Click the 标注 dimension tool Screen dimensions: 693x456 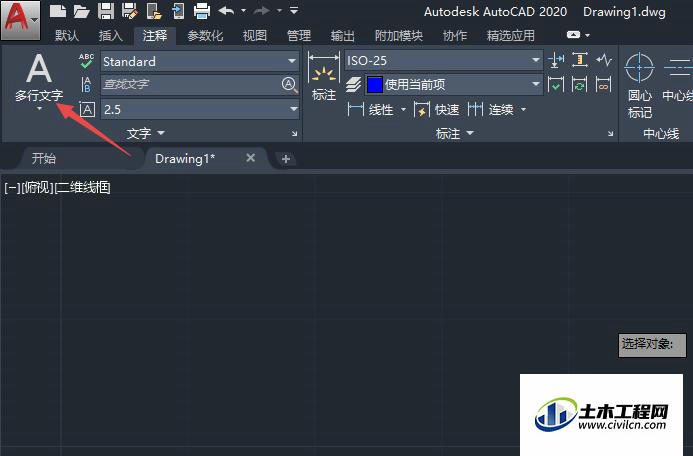pyautogui.click(x=324, y=77)
